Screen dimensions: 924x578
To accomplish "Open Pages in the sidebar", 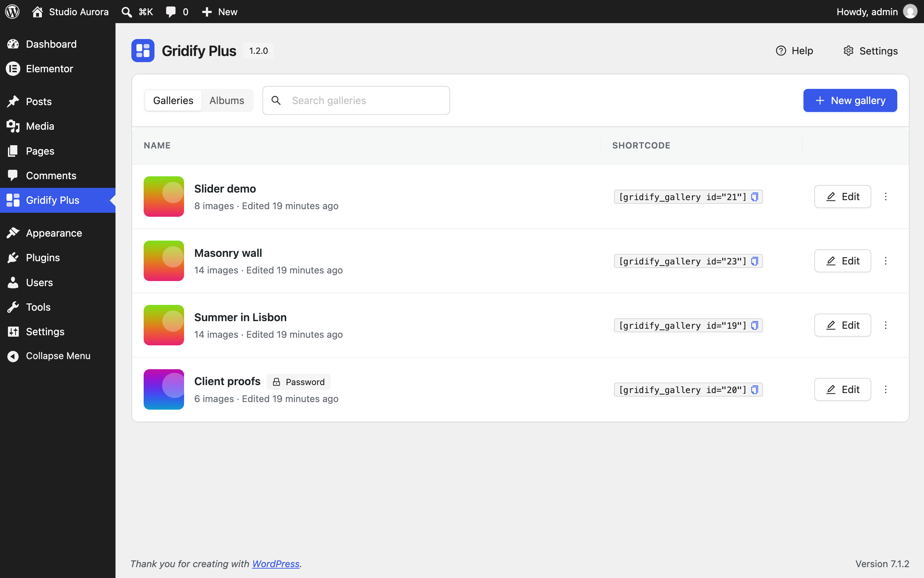I will (x=58, y=151).
